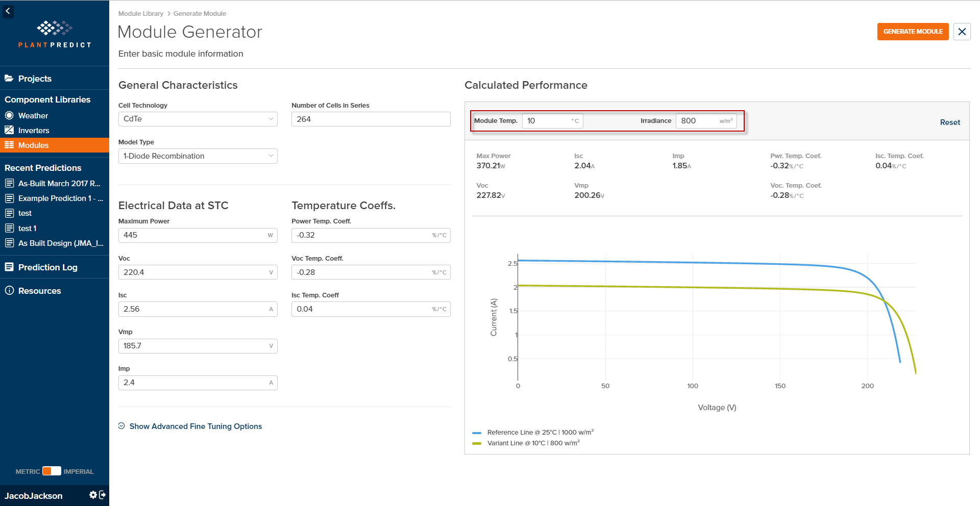The image size is (980, 506).
Task: Click the Isc Temp. Coeff field
Action: (371, 309)
